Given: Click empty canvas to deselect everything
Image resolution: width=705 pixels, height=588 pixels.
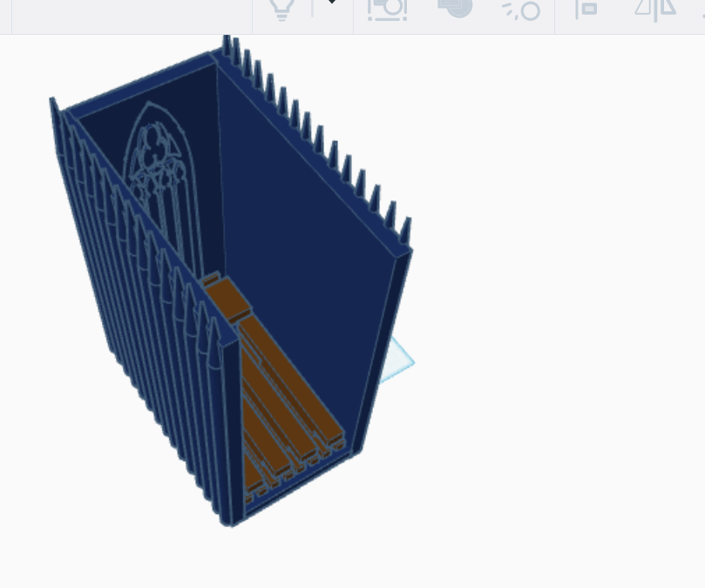Looking at the screenshot, I should coord(566,479).
